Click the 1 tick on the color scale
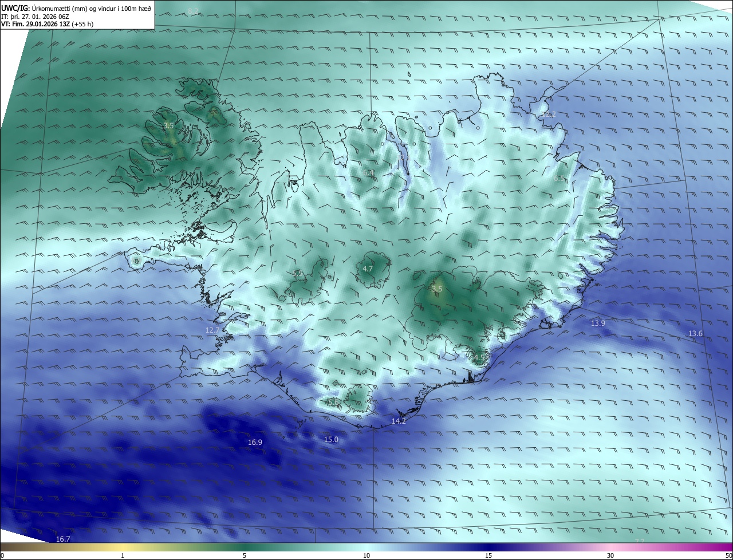The image size is (733, 560). (x=123, y=556)
